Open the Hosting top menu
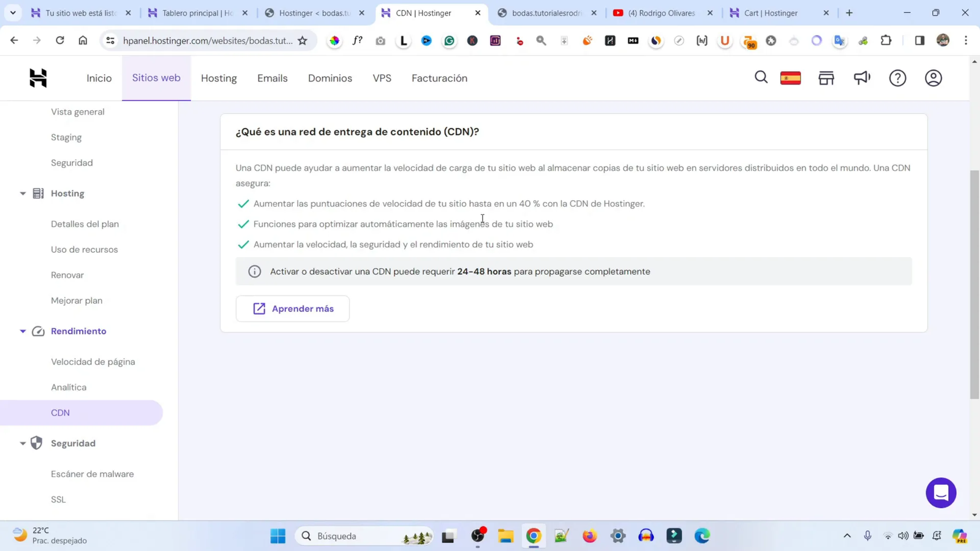Screen dimensions: 980x551 219,78
